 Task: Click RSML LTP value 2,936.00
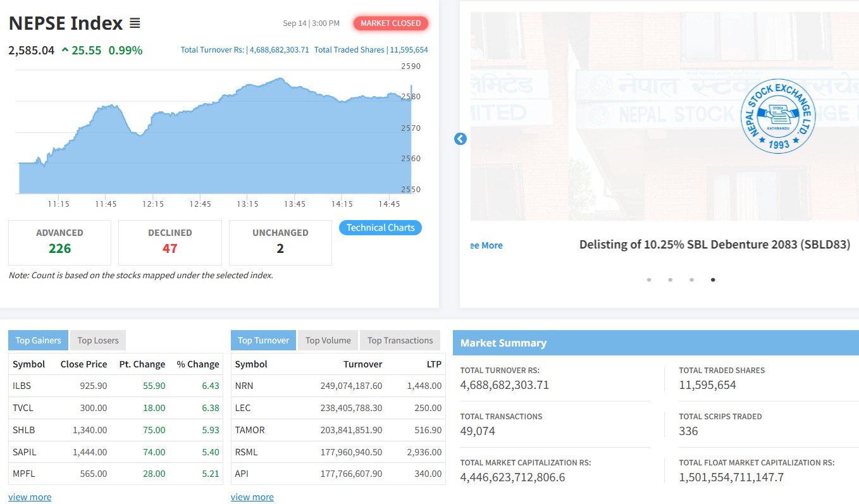click(425, 452)
